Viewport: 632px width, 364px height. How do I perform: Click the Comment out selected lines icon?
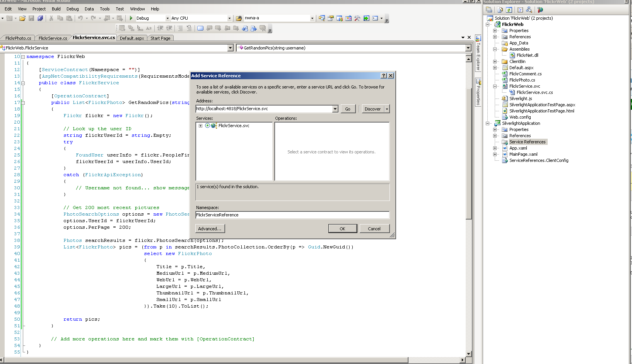(180, 28)
